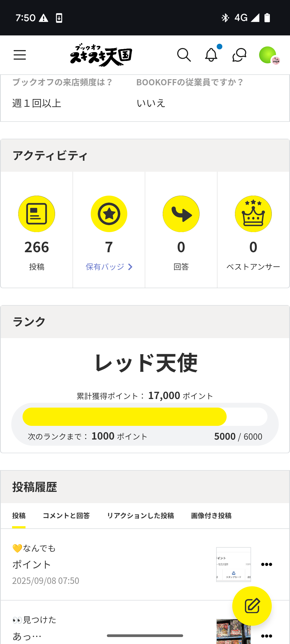Tap the ブックオフ スキスキ天国 logo
The width and height of the screenshot is (290, 644).
coord(101,55)
